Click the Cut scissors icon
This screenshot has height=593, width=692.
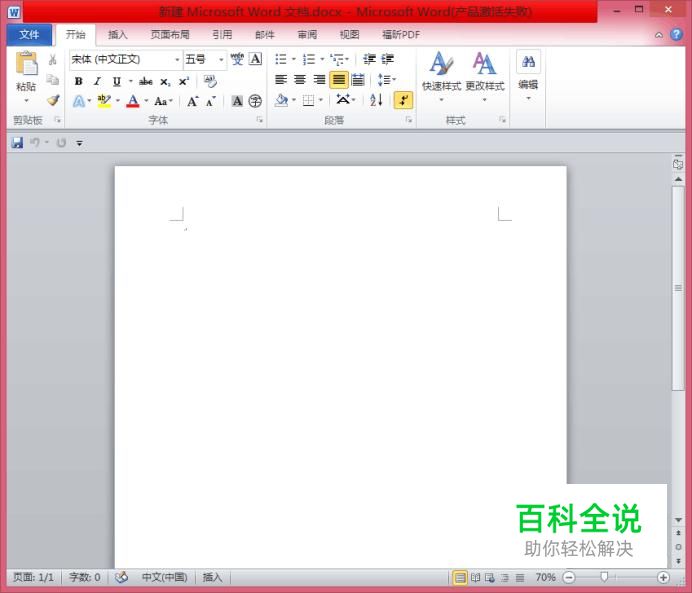click(53, 60)
